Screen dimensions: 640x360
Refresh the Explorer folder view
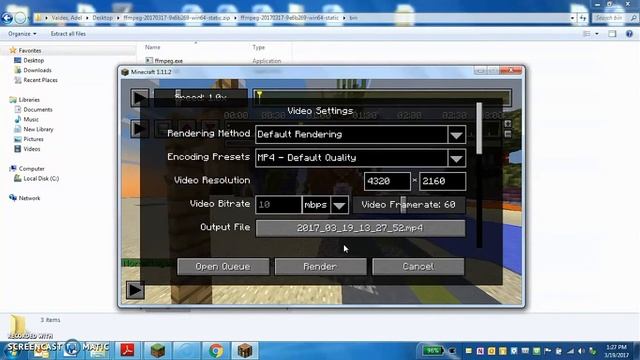pos(582,18)
